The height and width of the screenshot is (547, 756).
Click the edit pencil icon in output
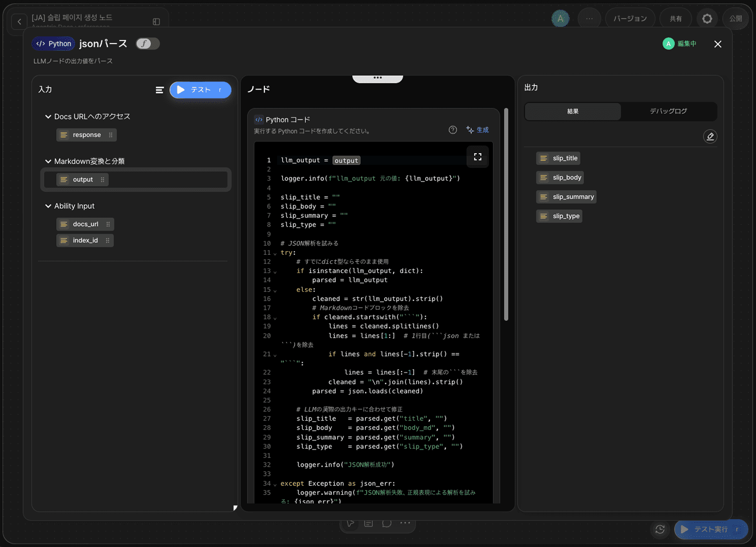coord(710,136)
